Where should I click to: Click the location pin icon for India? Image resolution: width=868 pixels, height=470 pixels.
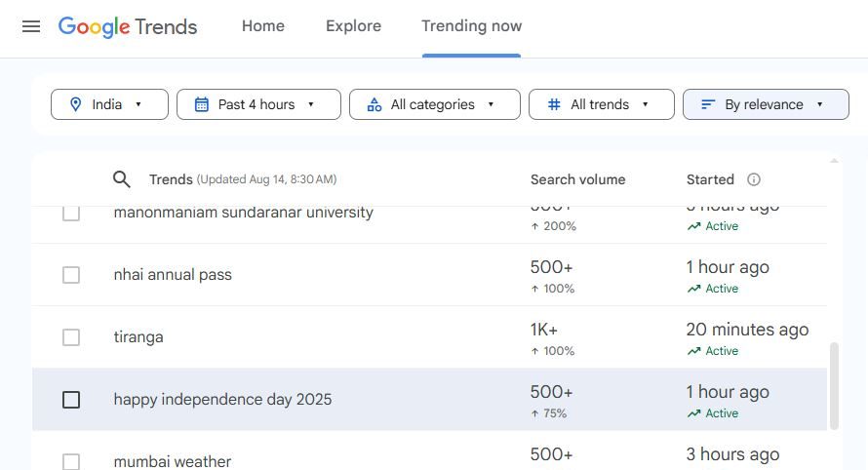click(x=75, y=104)
